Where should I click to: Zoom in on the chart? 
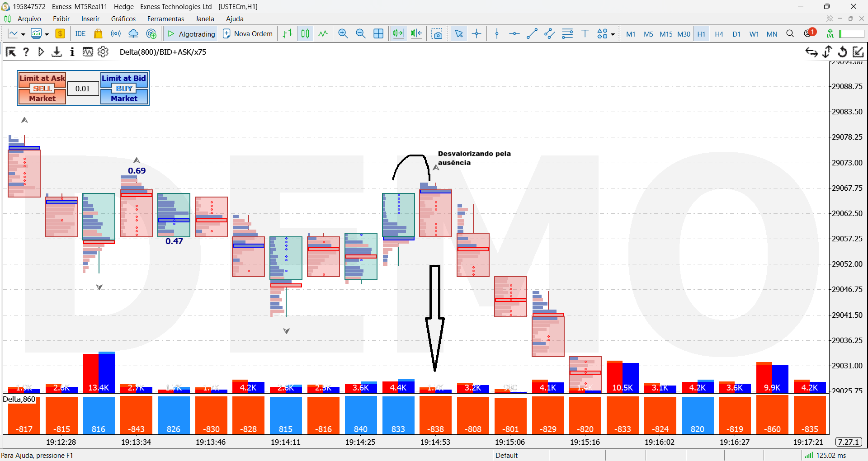coord(343,34)
